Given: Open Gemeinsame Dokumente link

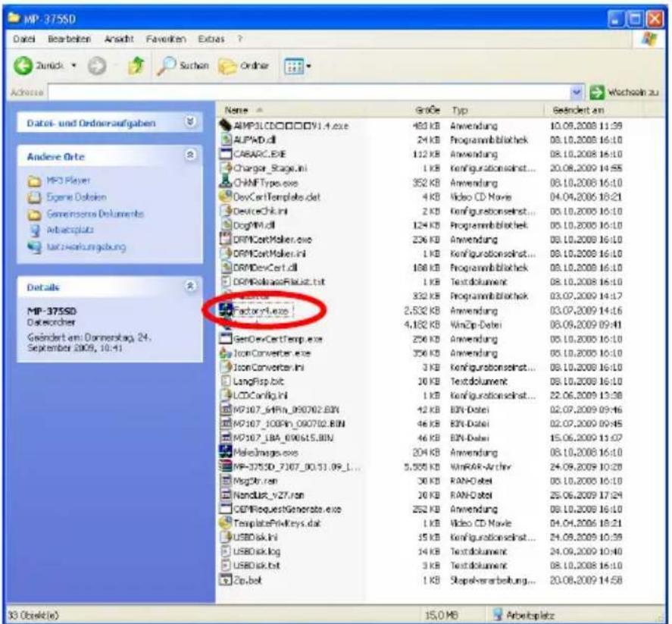Looking at the screenshot, I should (95, 214).
